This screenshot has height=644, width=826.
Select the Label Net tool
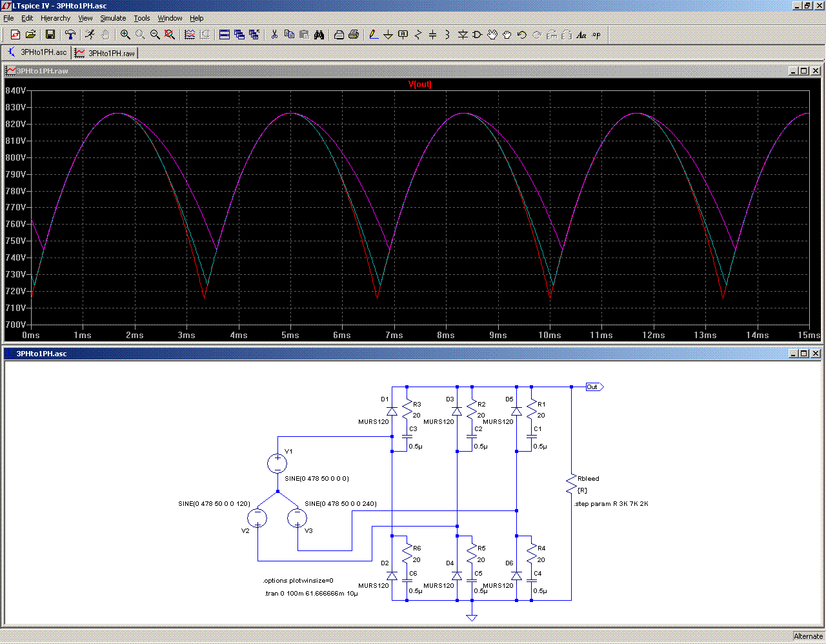[x=403, y=35]
